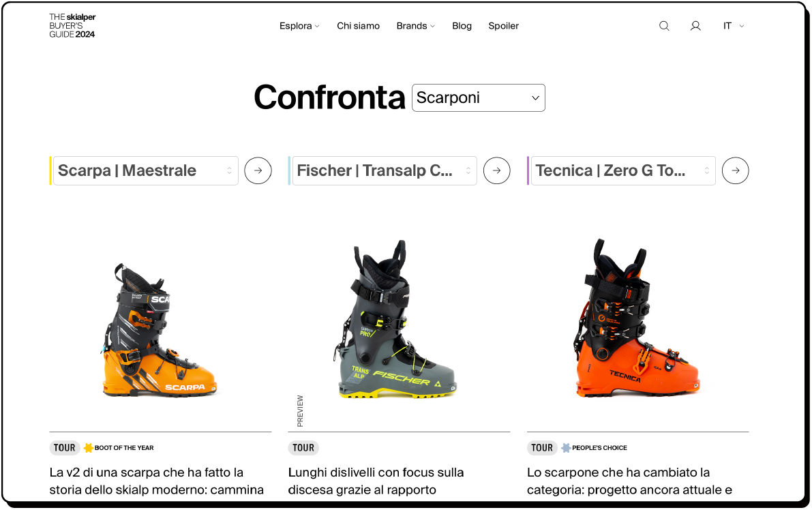This screenshot has width=812, height=510.
Task: Go to The Skialper Buyer's Guide logo
Action: coord(72,26)
